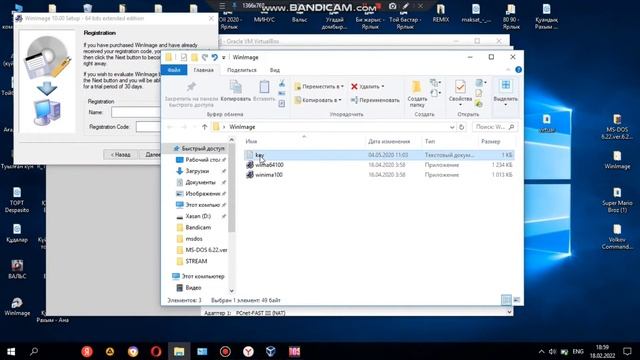Viewport: 640px width, 360px height.
Task: Open Видео in navigation pane
Action: pyautogui.click(x=193, y=288)
